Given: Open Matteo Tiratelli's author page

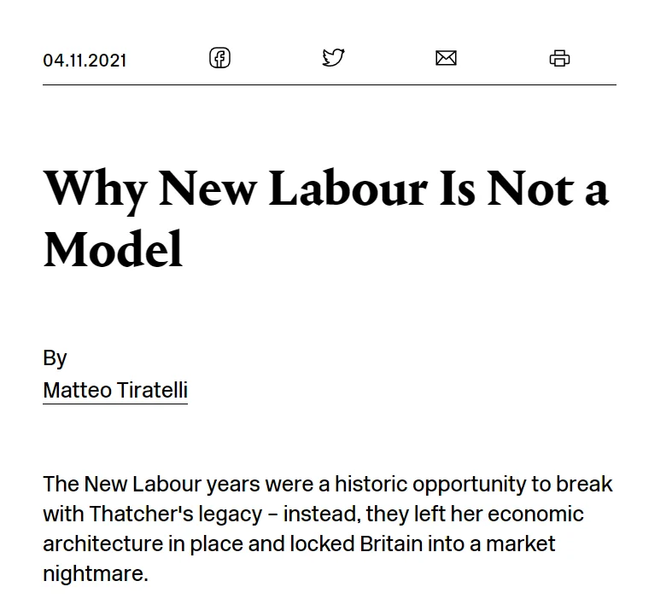Looking at the screenshot, I should pyautogui.click(x=115, y=390).
